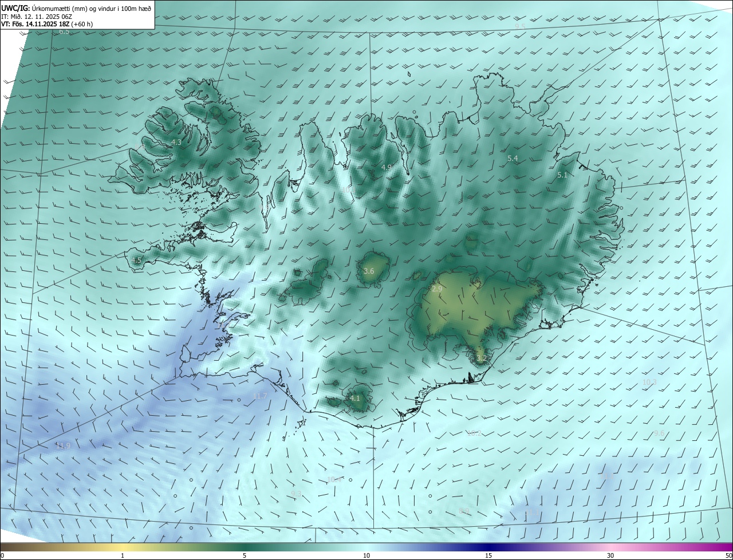Click the '2.9' value on the Vatnajökull glacier
733x560 pixels.
click(437, 289)
